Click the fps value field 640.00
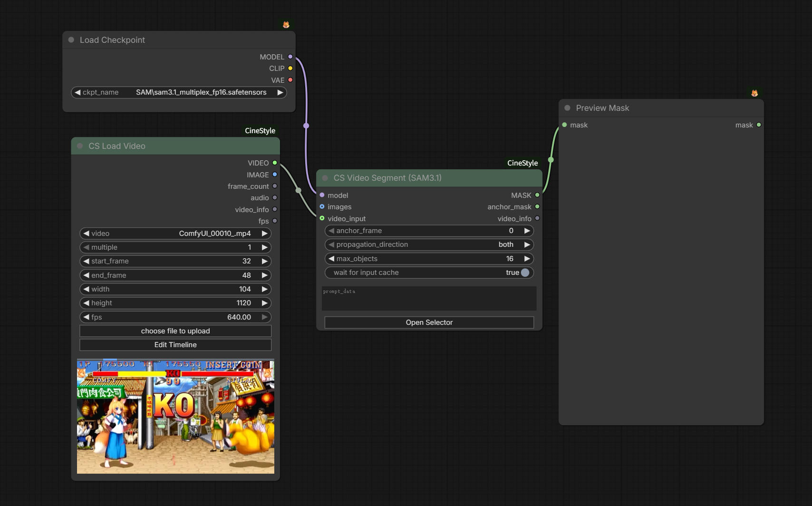Image resolution: width=812 pixels, height=506 pixels. pyautogui.click(x=175, y=317)
